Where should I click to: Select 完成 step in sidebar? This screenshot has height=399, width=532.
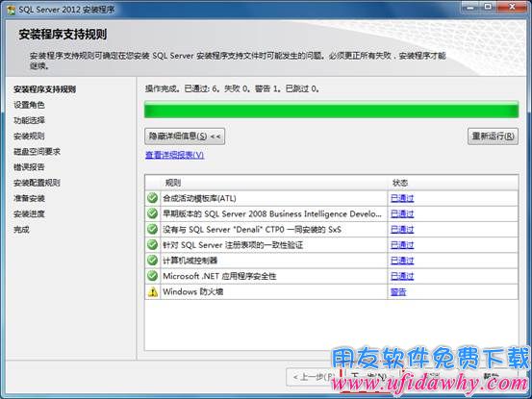point(21,230)
